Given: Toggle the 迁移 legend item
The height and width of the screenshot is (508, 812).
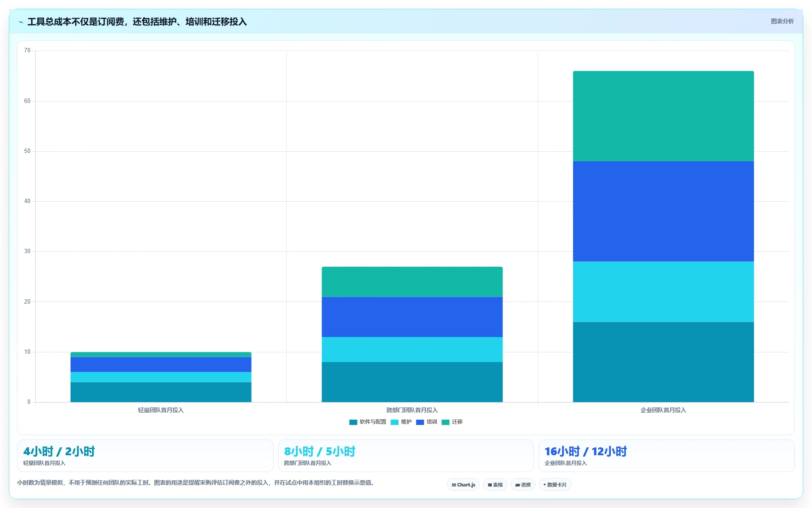Looking at the screenshot, I should click(452, 422).
